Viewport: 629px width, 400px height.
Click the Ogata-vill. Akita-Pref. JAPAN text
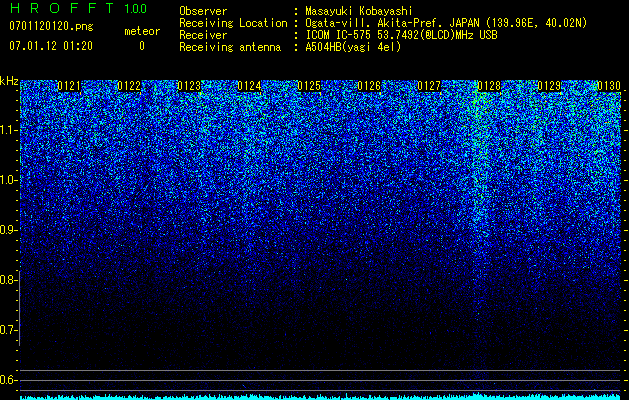pos(391,23)
